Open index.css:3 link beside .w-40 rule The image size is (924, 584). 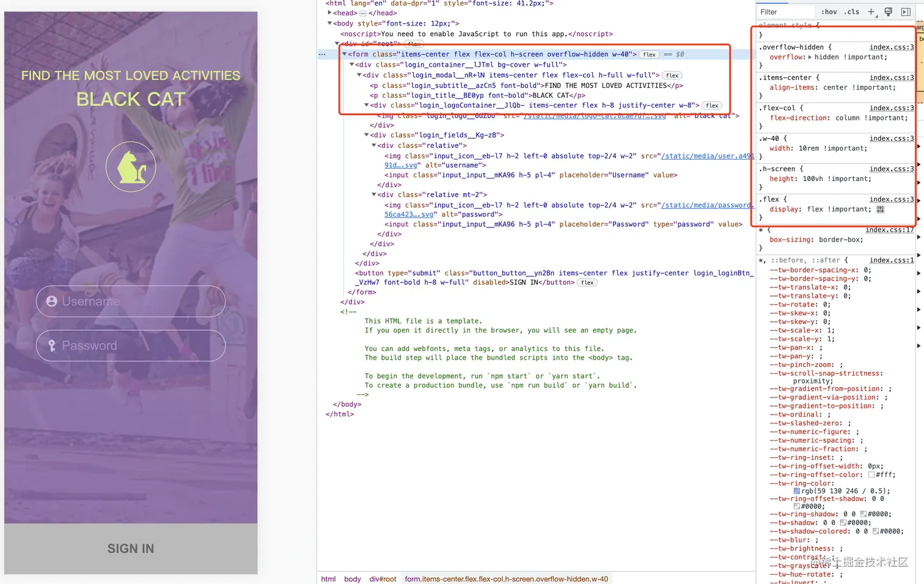coord(892,139)
